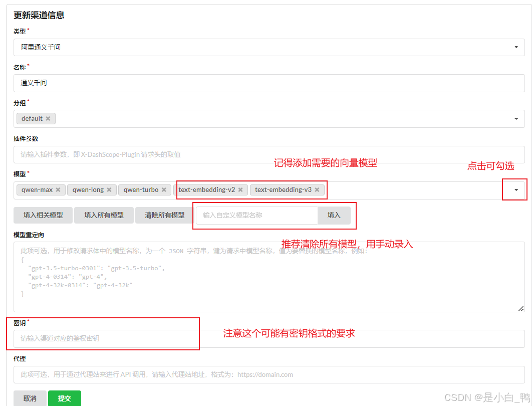This screenshot has height=406, width=532.
Task: Click the 填入 button beside custom model input
Action: 334,216
